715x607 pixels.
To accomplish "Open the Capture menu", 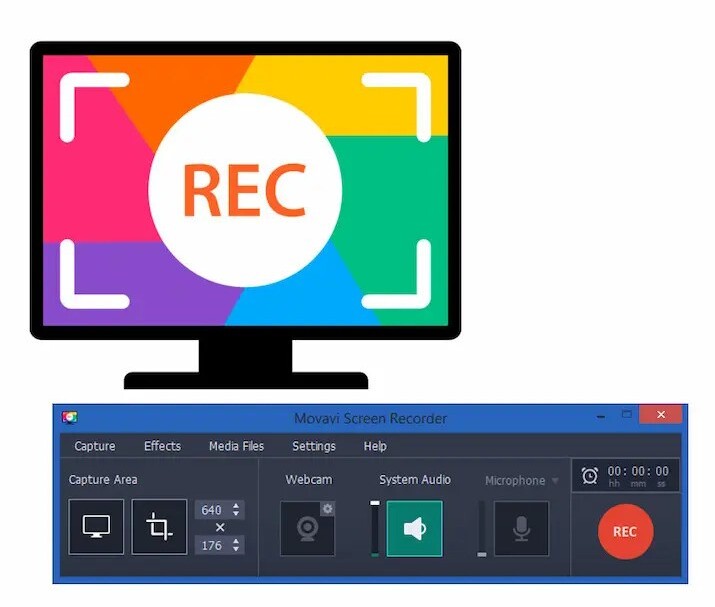I will tap(94, 446).
